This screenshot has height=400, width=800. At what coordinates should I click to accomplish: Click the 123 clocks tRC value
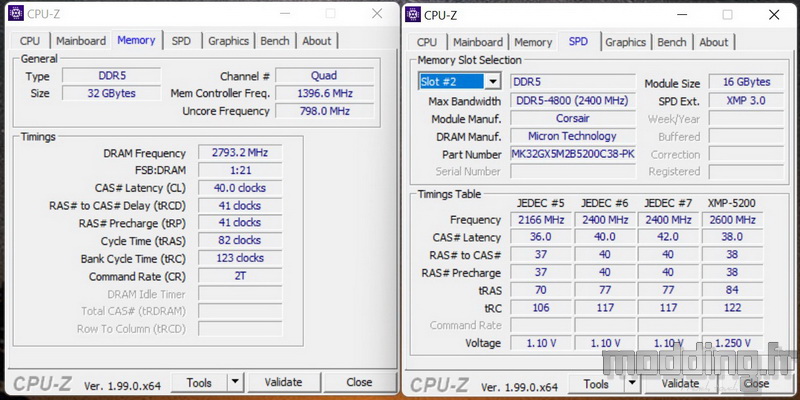point(240,258)
